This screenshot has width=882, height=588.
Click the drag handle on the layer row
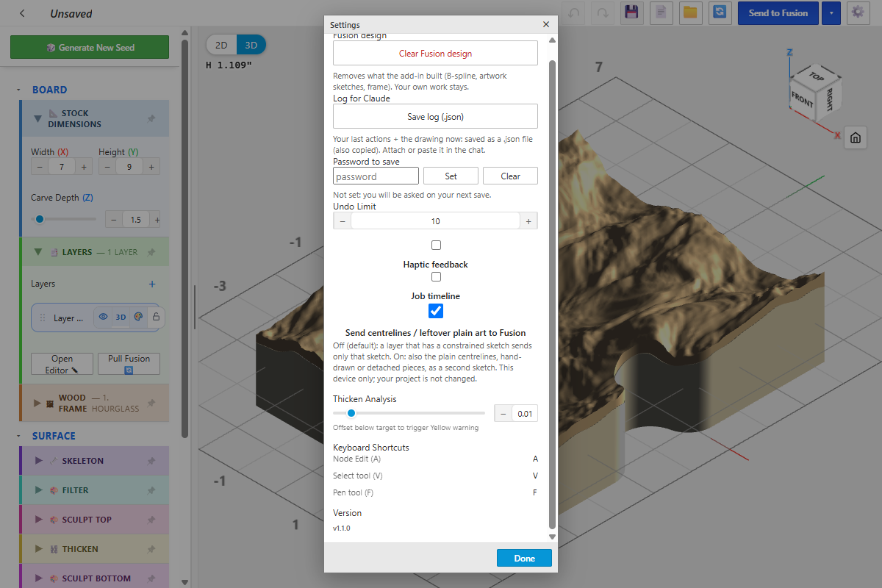(x=42, y=318)
